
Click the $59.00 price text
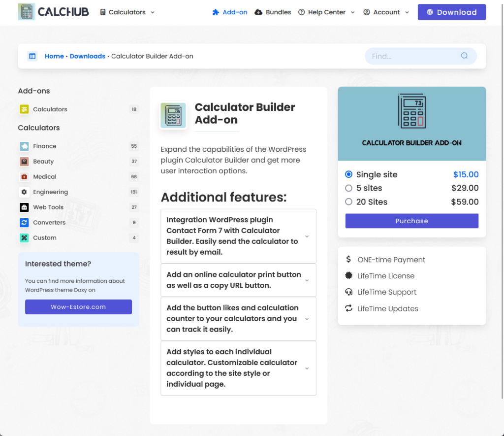[465, 202]
